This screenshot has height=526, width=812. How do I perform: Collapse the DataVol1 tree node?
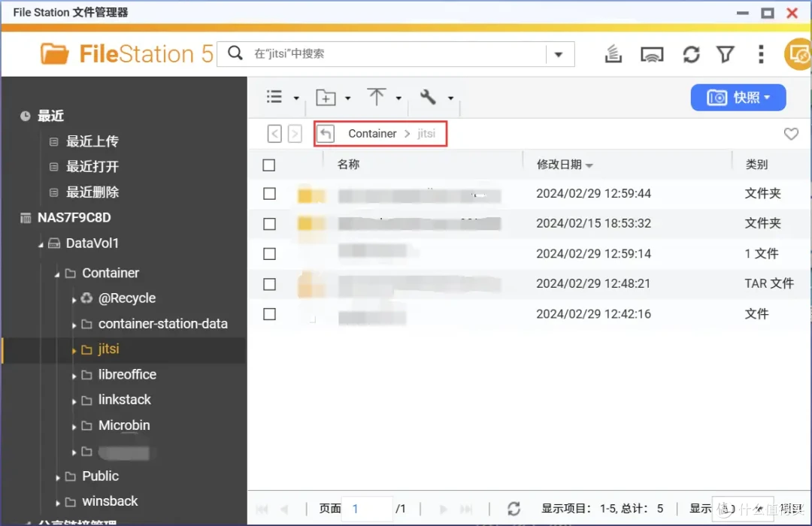[x=41, y=244]
